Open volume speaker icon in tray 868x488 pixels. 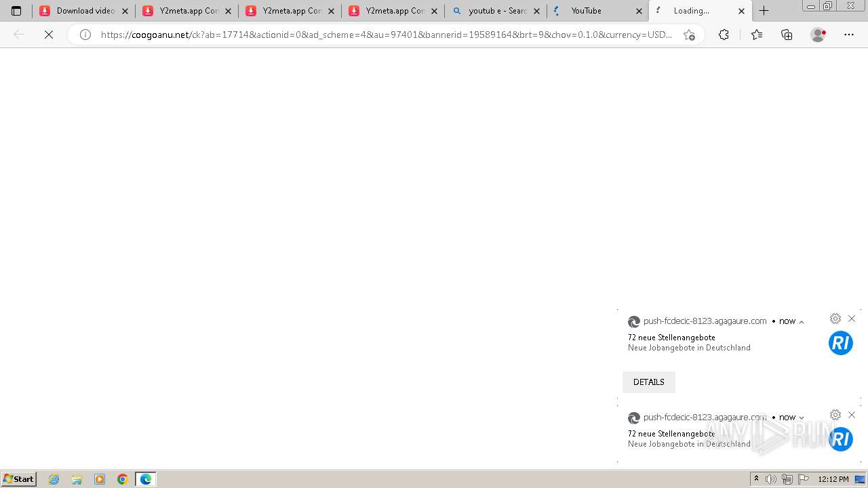pyautogui.click(x=771, y=479)
